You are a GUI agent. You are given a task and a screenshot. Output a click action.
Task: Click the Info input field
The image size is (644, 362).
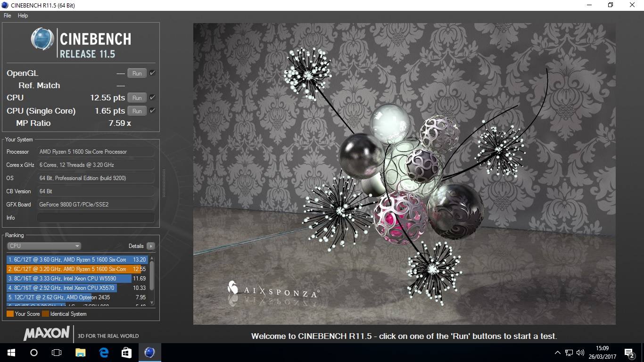[96, 218]
